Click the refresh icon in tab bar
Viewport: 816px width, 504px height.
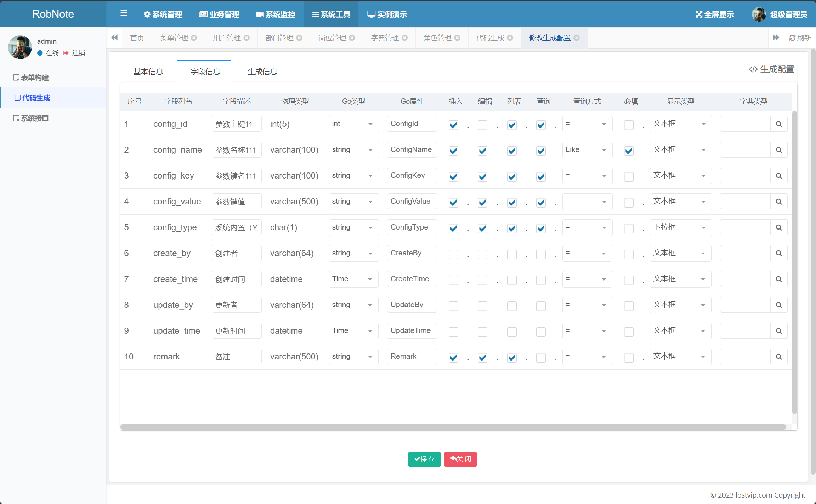pyautogui.click(x=792, y=38)
